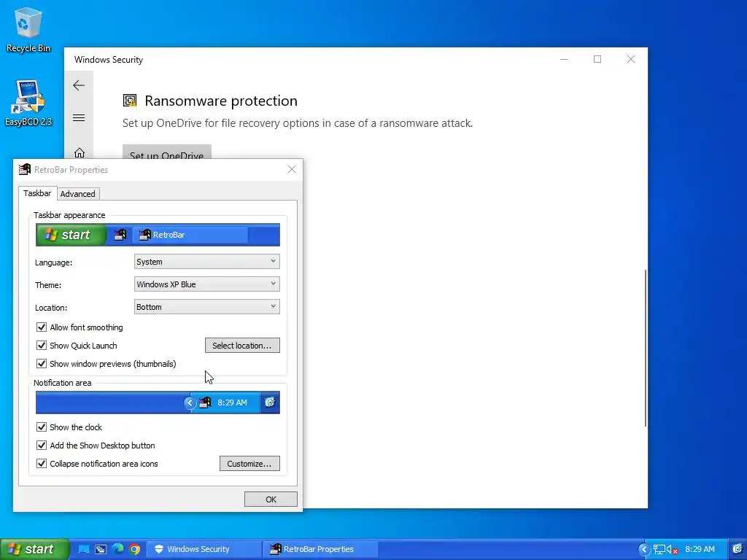Open the Language dropdown
This screenshot has width=747, height=560.
tap(206, 262)
